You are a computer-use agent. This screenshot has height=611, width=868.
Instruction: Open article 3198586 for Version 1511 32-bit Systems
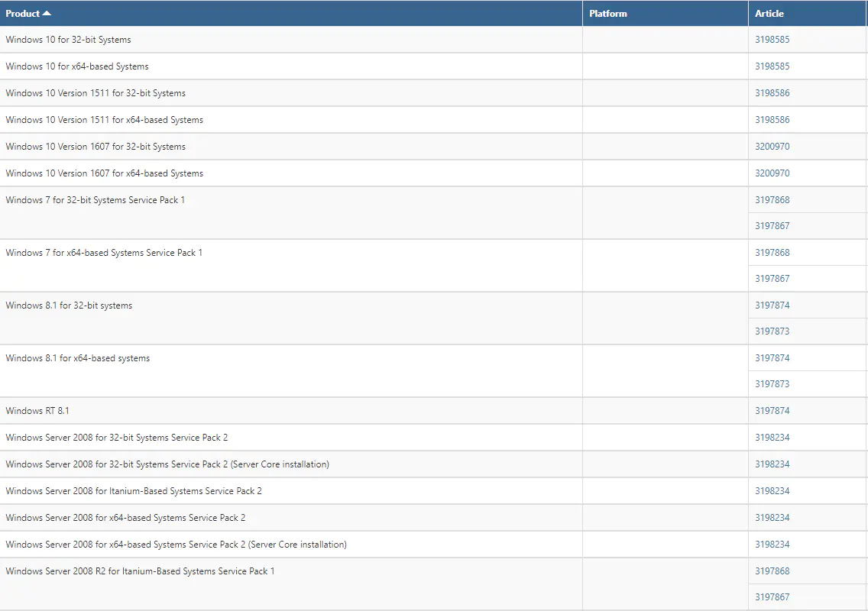pos(772,93)
